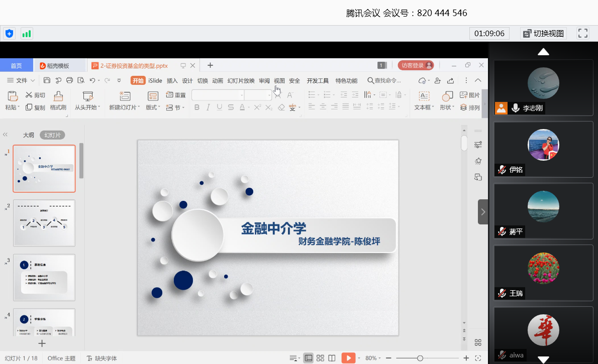Select the Format Painter (格式刷) tool
Screen dimensions: 598x364
pyautogui.click(x=58, y=99)
